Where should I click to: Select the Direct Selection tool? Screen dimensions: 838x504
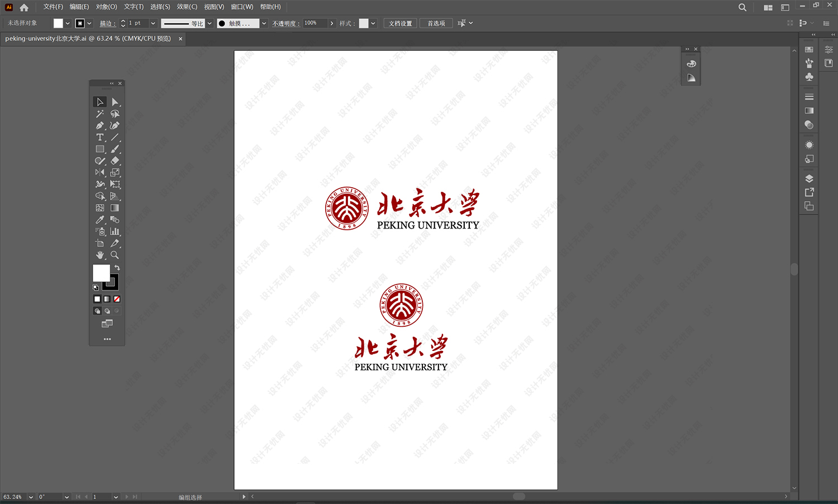(115, 102)
